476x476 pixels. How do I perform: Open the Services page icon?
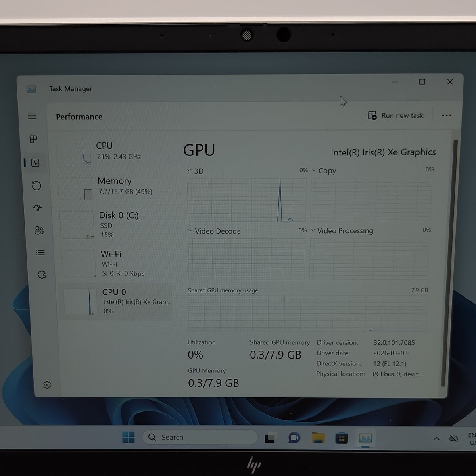coord(42,274)
